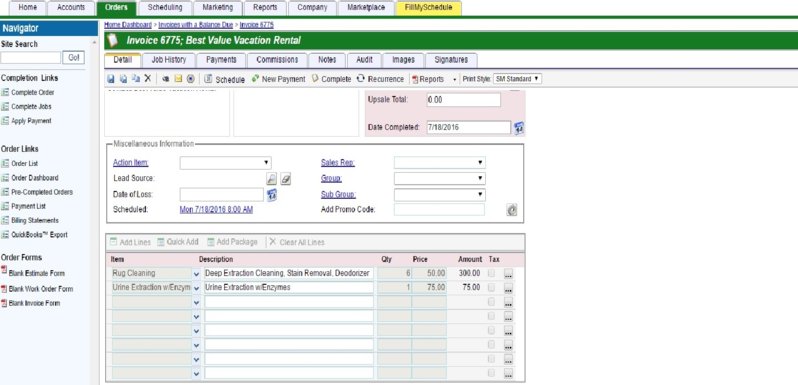Focus the Site Search field
The height and width of the screenshot is (385, 798).
(x=31, y=58)
